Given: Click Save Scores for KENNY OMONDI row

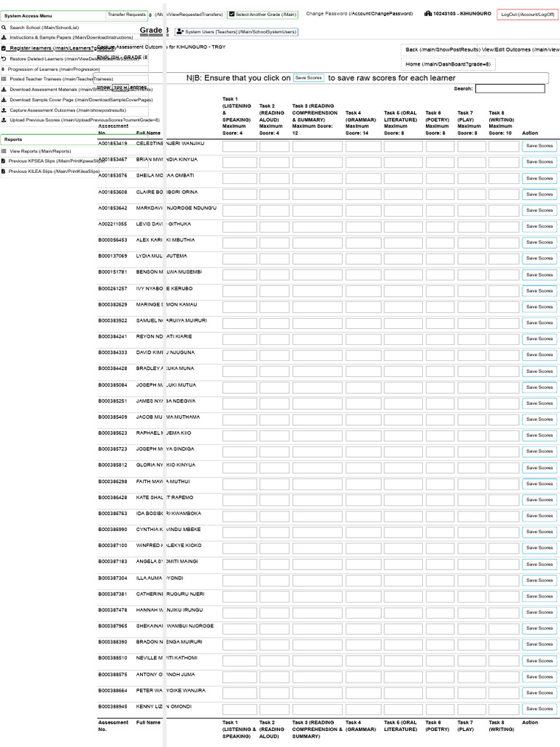Looking at the screenshot, I should [x=539, y=709].
